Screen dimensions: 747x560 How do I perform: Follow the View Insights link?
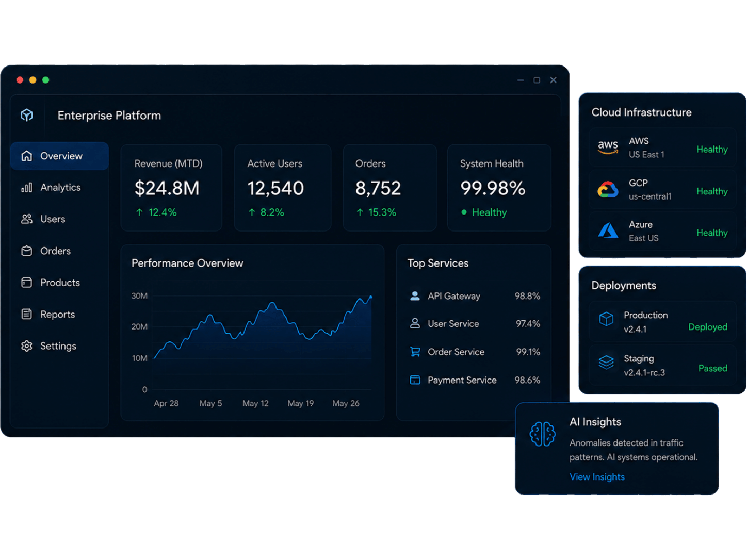point(597,477)
